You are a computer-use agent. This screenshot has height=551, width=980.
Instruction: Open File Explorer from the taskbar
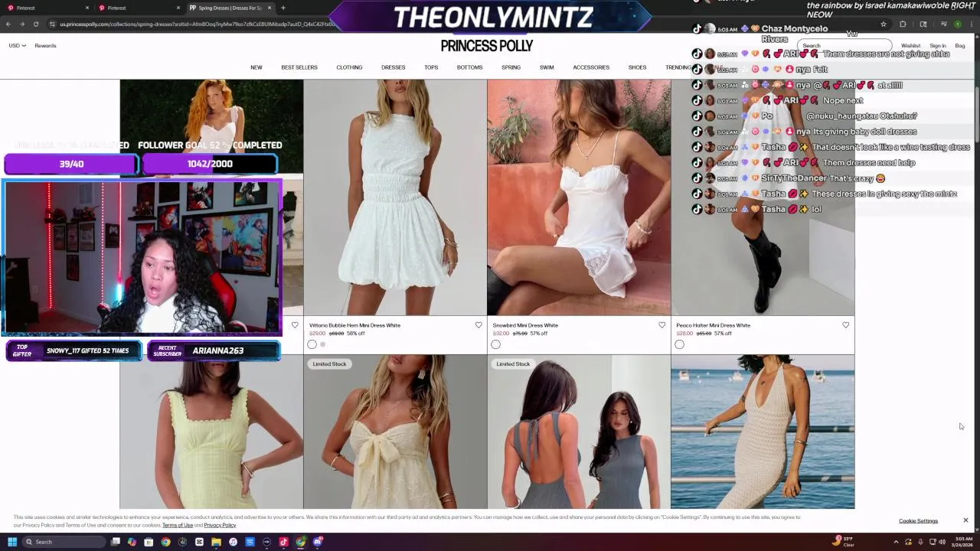(x=216, y=542)
